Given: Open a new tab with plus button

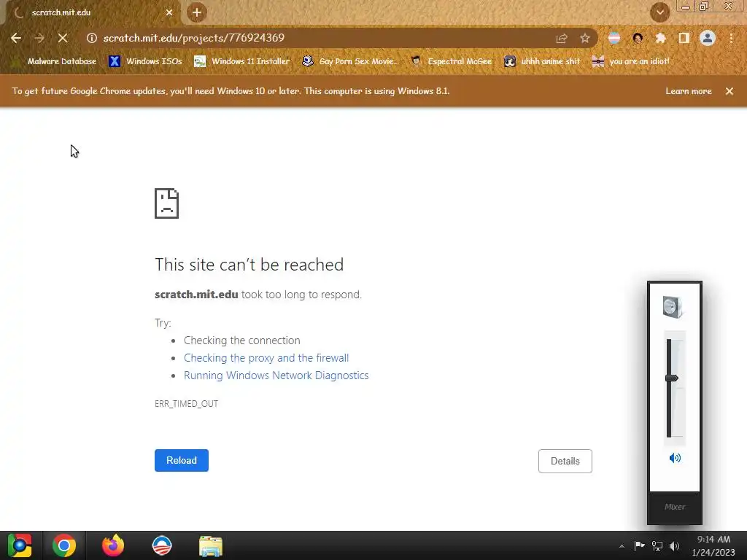Looking at the screenshot, I should click(x=197, y=12).
